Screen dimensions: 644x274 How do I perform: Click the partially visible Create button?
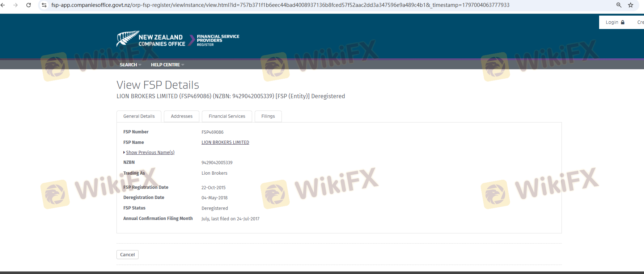pos(640,22)
